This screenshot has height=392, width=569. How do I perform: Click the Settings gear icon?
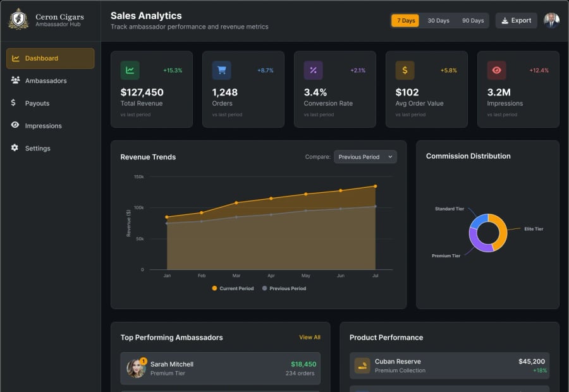[15, 148]
